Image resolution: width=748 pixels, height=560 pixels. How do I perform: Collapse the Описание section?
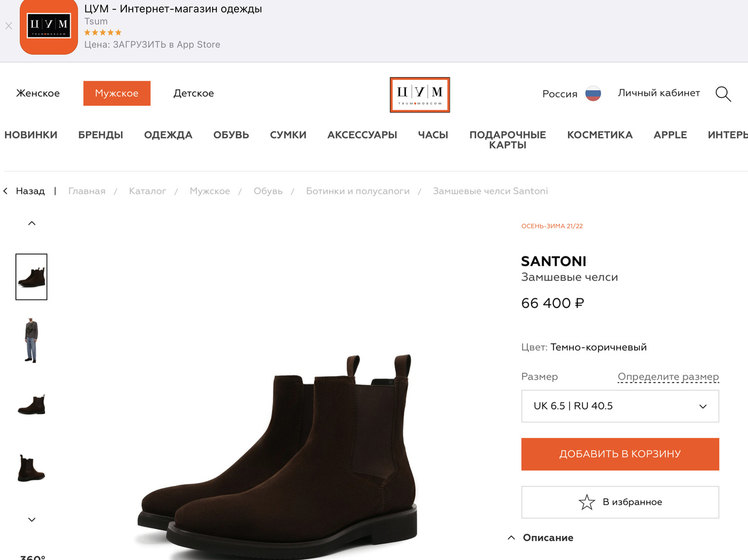[511, 538]
